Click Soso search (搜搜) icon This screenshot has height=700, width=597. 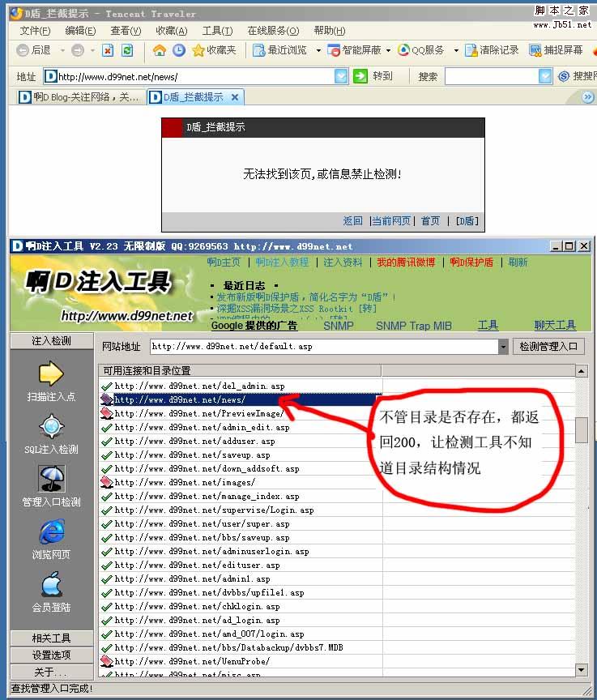[x=564, y=76]
